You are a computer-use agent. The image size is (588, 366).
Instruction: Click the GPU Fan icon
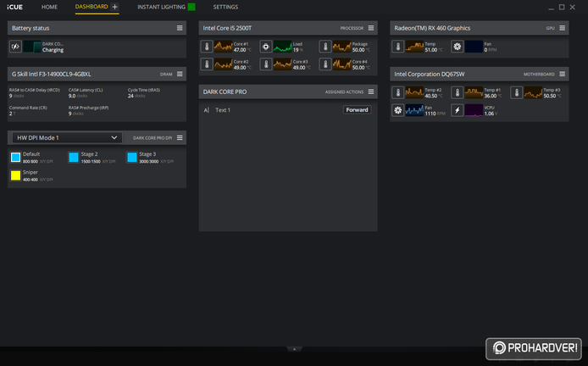[458, 47]
